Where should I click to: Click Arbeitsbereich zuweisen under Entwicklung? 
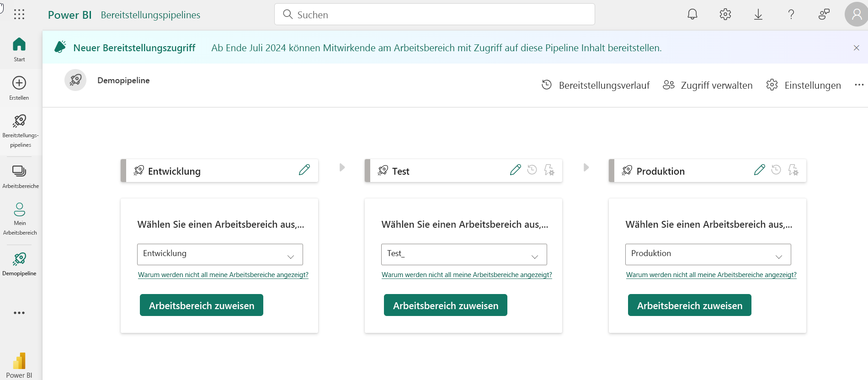point(201,305)
